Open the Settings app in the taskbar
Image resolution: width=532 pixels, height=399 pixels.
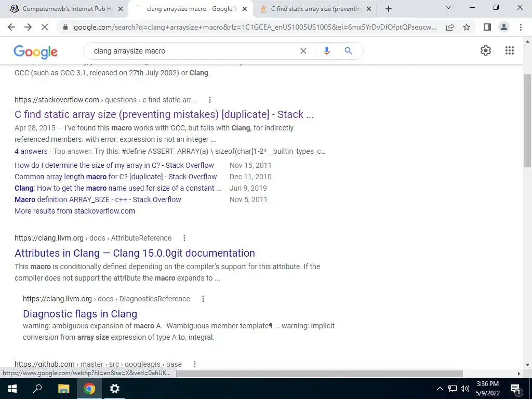115,389
